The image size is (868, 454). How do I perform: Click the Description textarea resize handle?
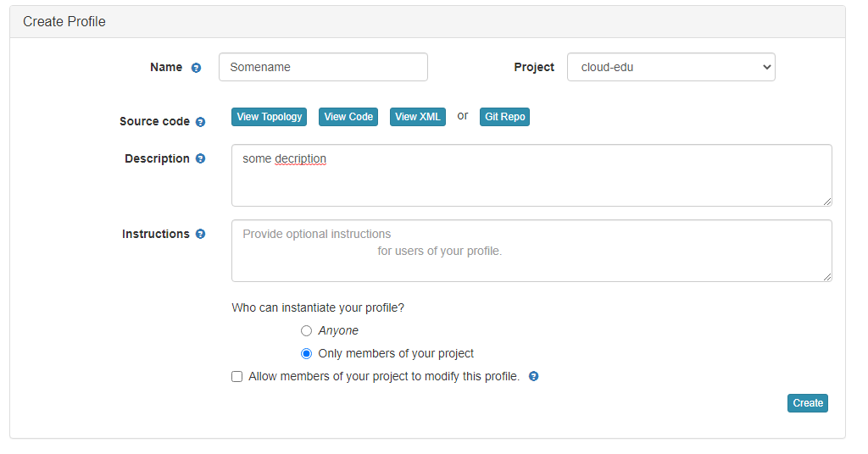click(826, 201)
